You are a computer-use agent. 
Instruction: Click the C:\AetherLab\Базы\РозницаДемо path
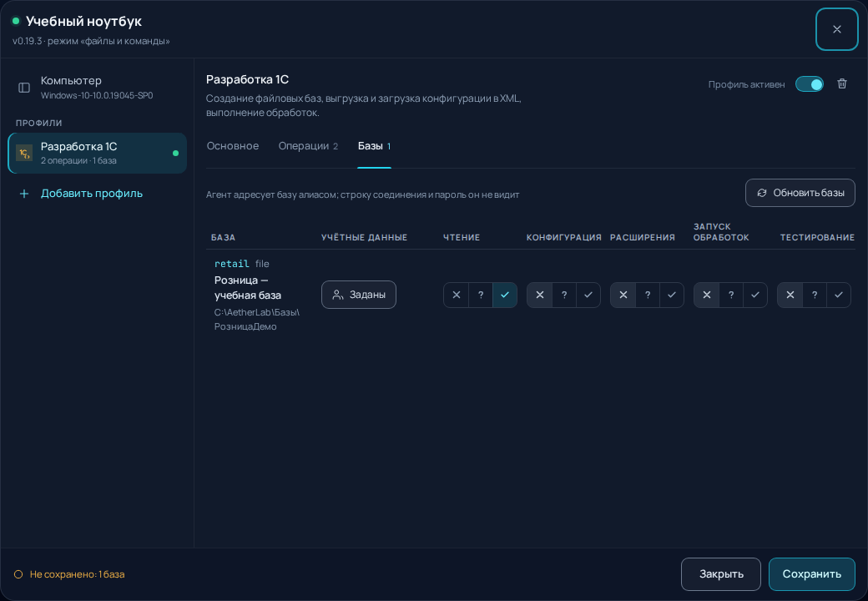pos(257,320)
